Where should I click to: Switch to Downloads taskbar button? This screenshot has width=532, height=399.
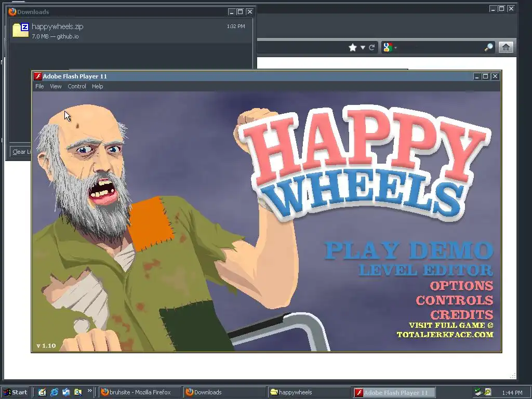(x=224, y=392)
